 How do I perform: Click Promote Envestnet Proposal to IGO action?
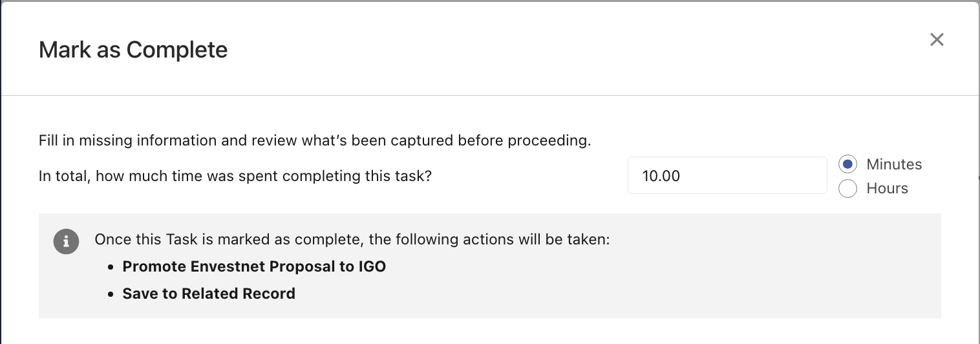[x=254, y=266]
